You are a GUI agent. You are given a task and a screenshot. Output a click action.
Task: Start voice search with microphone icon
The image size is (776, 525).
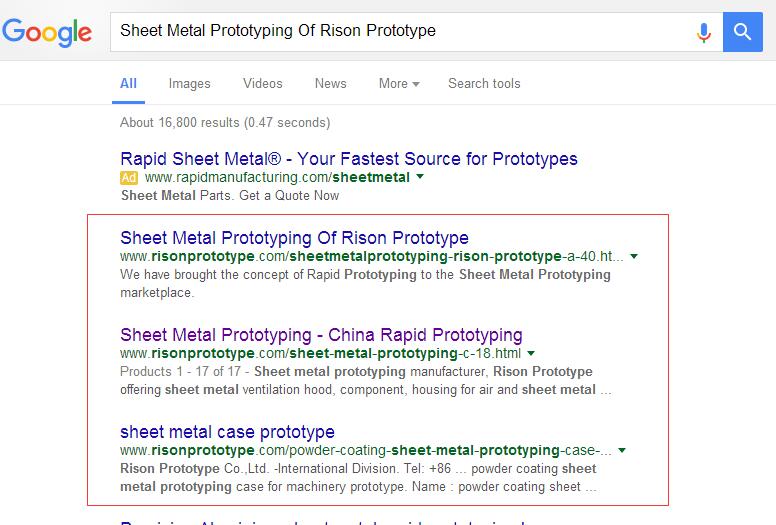pyautogui.click(x=704, y=32)
